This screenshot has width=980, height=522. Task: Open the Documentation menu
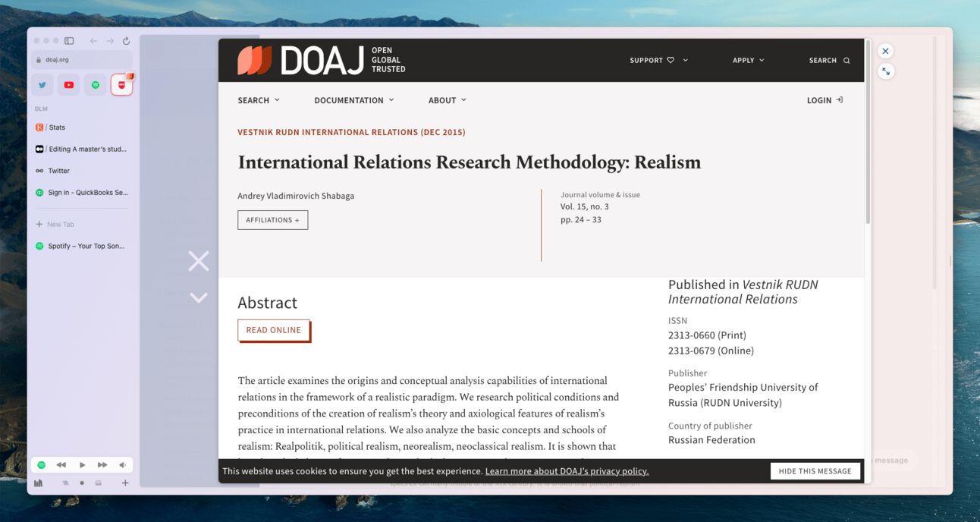point(354,100)
